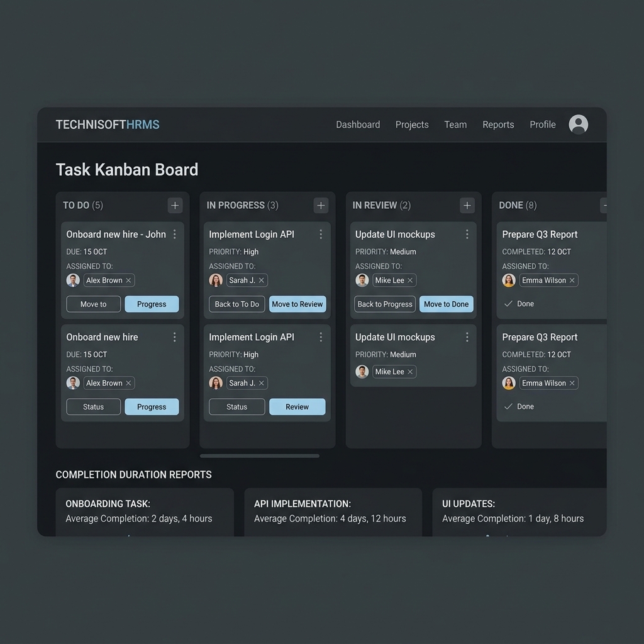The width and height of the screenshot is (644, 644).
Task: Click the COMPLETION DURATION REPORTS heading
Action: pos(133,475)
